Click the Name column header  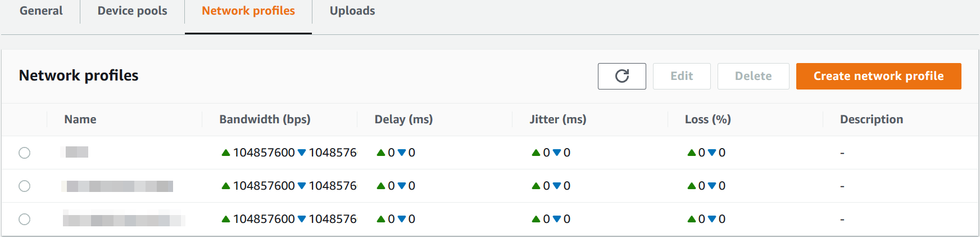(80, 119)
